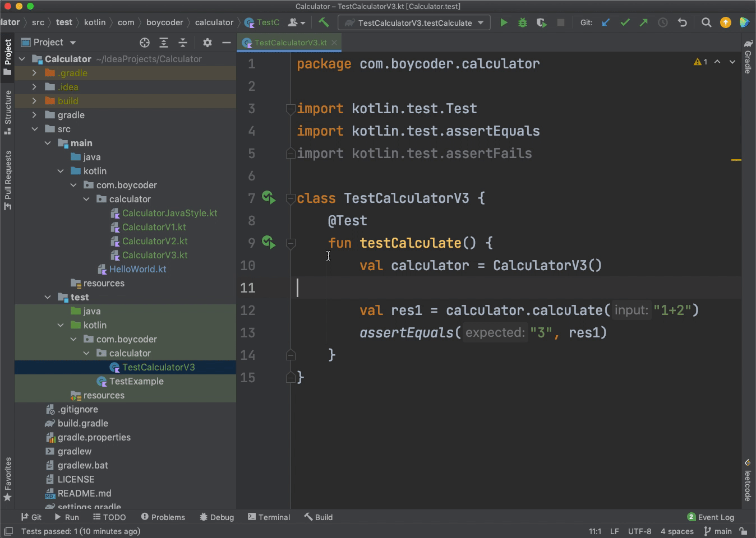The height and width of the screenshot is (538, 756).
Task: Open the Search Everywhere magnifier
Action: coord(706,23)
